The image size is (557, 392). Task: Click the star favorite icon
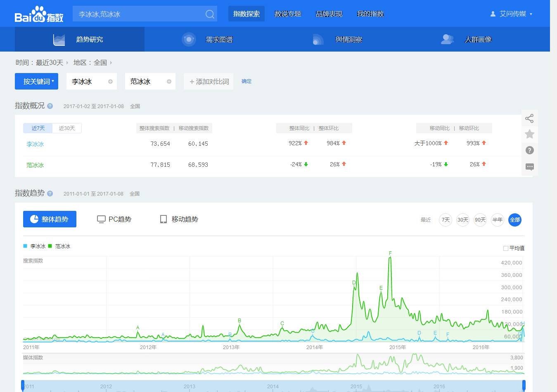[x=529, y=134]
